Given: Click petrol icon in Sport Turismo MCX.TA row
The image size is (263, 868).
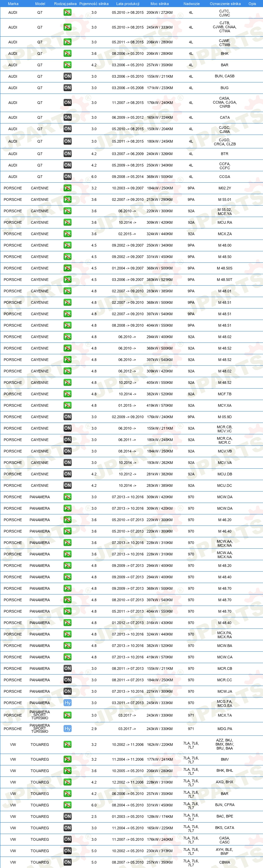Looking at the screenshot, I should (x=67, y=715).
